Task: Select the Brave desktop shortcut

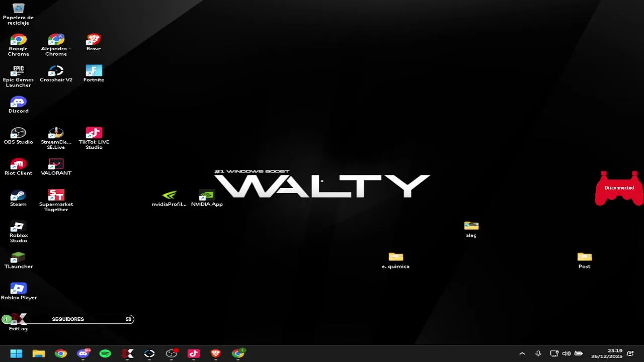Action: tap(94, 43)
